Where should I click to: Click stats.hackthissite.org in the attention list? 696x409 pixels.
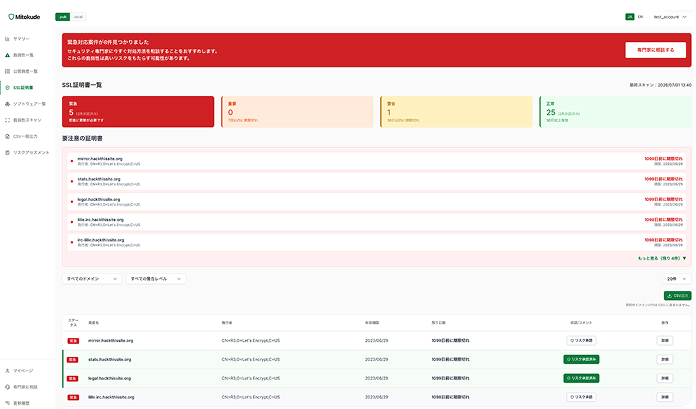pos(99,179)
